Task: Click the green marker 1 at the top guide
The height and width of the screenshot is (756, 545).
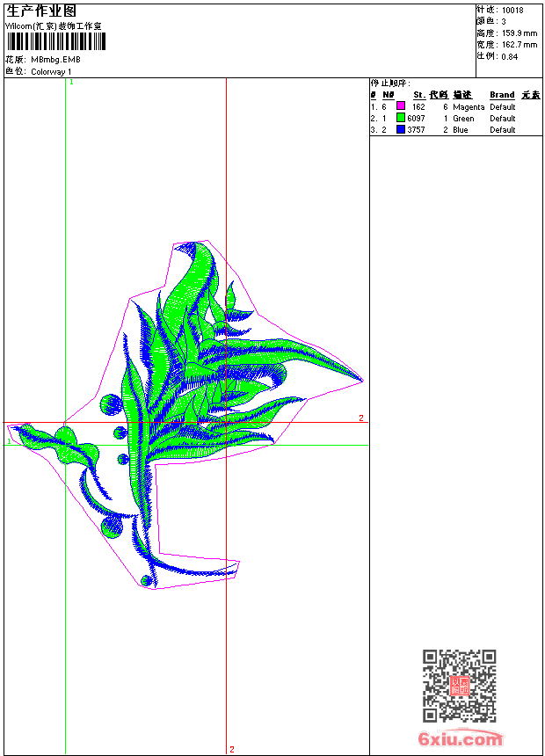Action: tap(71, 83)
